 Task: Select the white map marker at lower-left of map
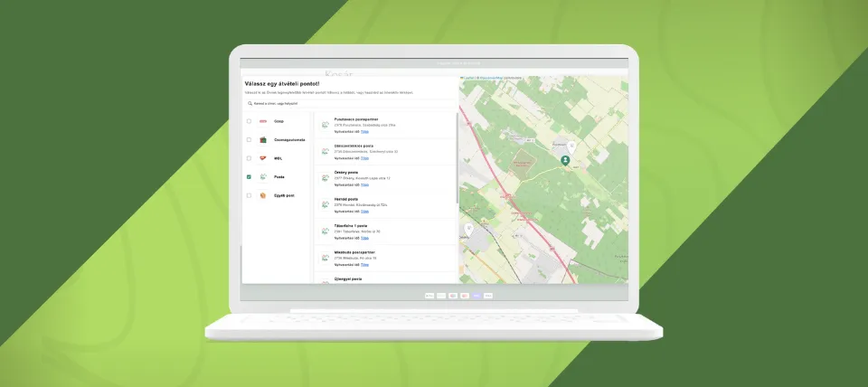click(x=469, y=229)
